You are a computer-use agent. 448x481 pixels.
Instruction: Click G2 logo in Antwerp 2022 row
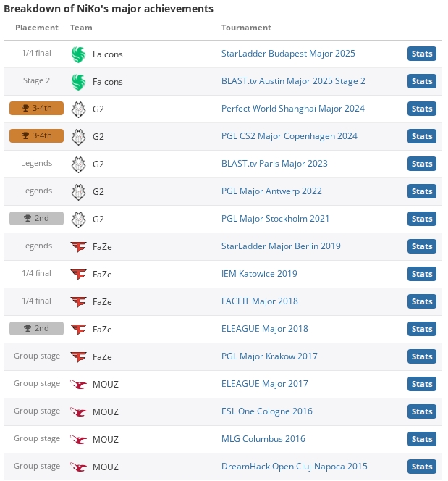[x=78, y=192]
